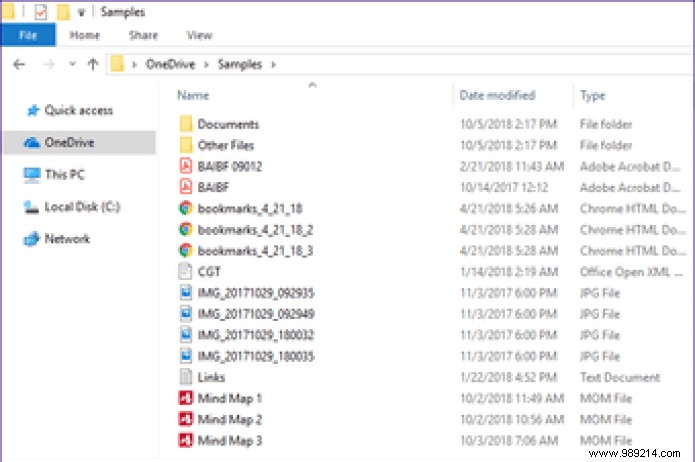Viewport: 695px width, 462px height.
Task: Expand the chevron after Samples breadcrumb
Action: (x=273, y=65)
